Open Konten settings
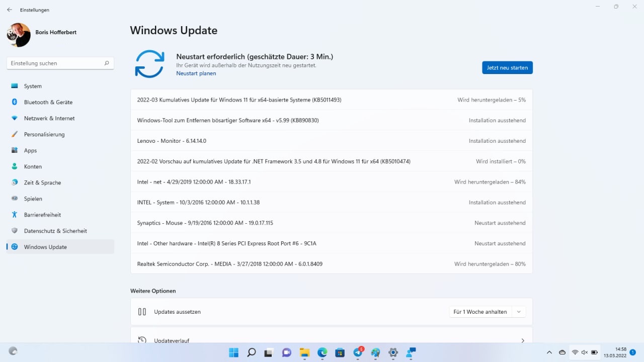 [x=33, y=166]
